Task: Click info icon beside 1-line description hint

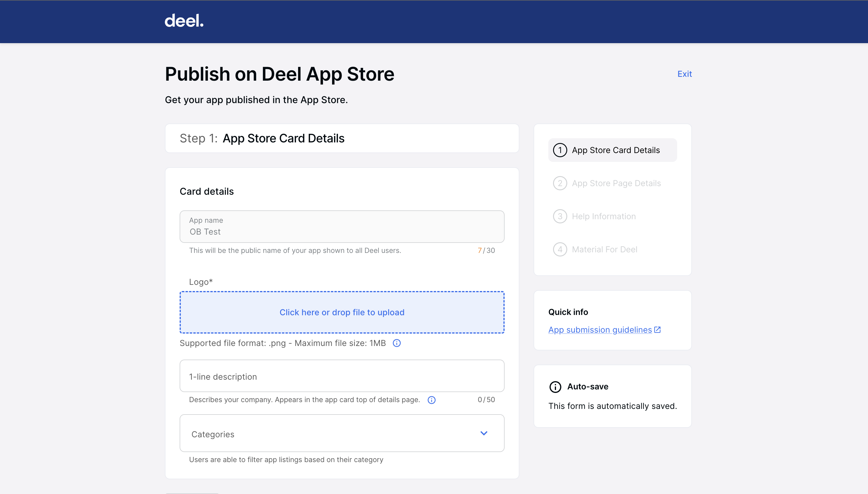Action: 431,400
